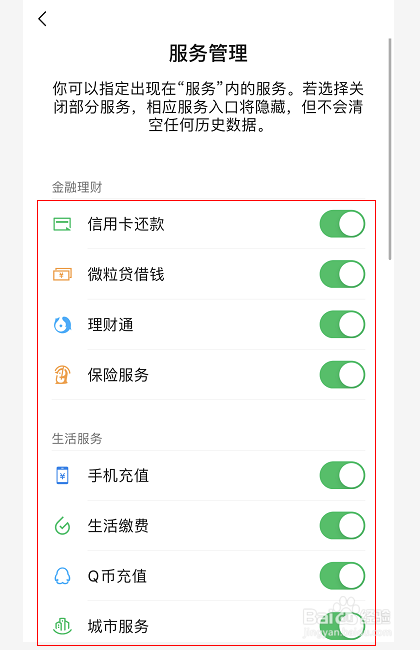Select the 手机充值 row label
The height and width of the screenshot is (650, 420).
(x=118, y=475)
